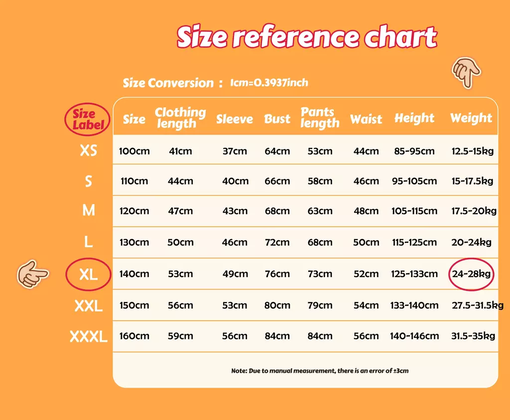Click the Weight column header
Screen dimensions: 510x420
tap(471, 118)
